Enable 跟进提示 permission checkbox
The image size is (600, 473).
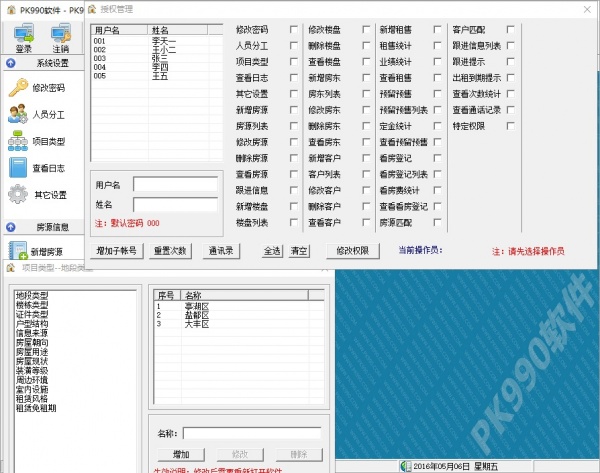point(510,62)
